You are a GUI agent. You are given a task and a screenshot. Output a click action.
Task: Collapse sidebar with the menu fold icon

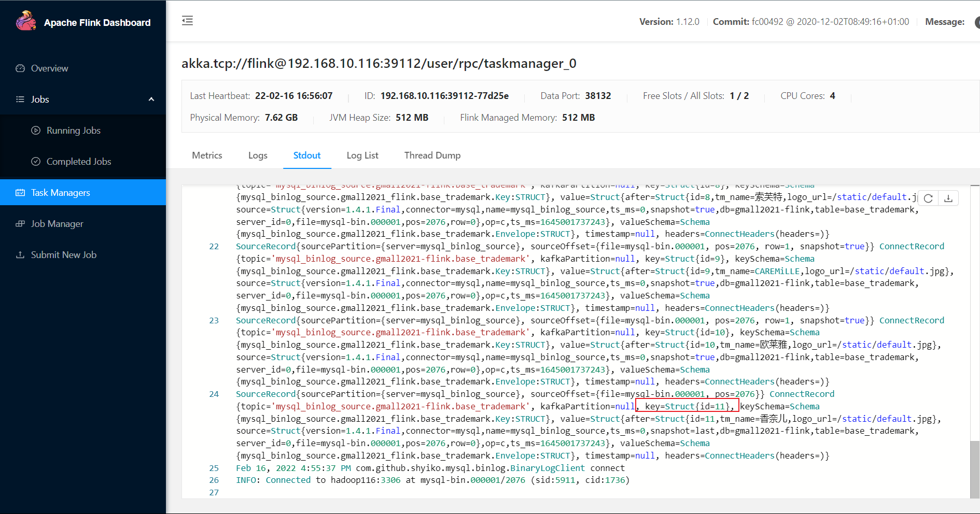(187, 21)
